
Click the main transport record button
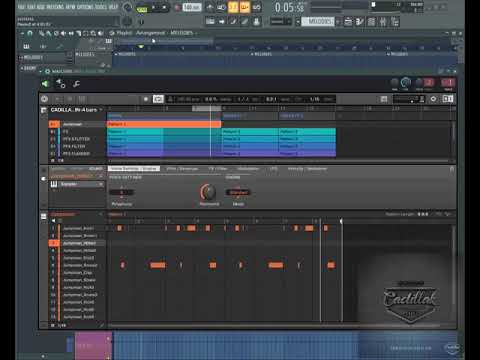(x=177, y=7)
